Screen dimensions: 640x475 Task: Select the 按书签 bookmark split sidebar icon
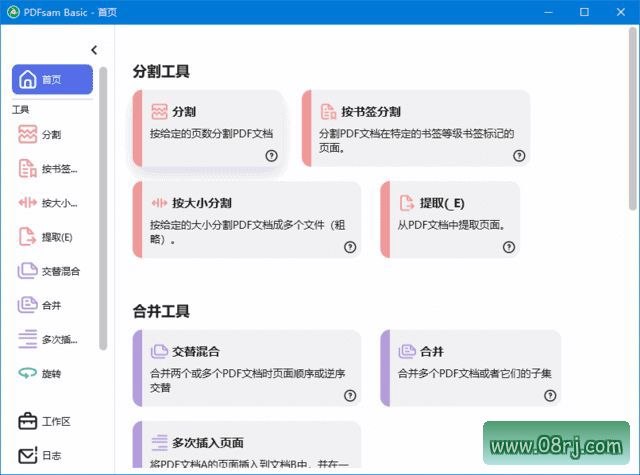(x=27, y=169)
